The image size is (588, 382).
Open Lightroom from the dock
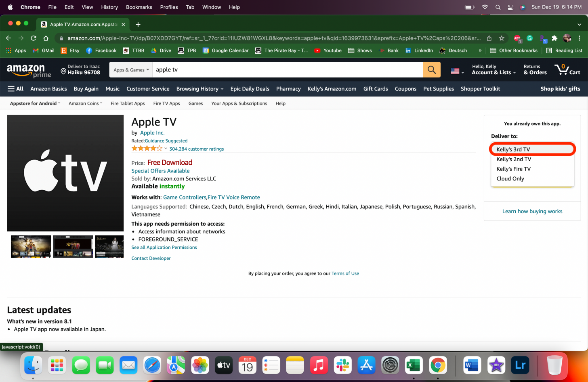pos(520,365)
